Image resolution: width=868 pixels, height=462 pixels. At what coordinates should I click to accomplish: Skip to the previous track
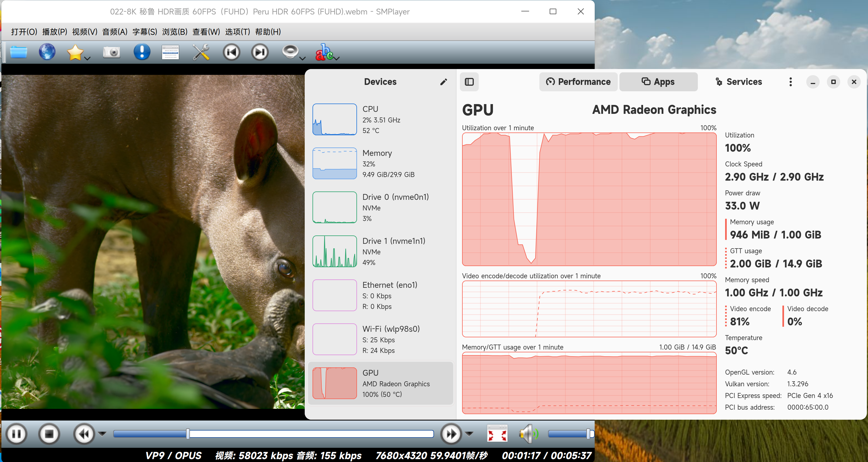pyautogui.click(x=232, y=52)
